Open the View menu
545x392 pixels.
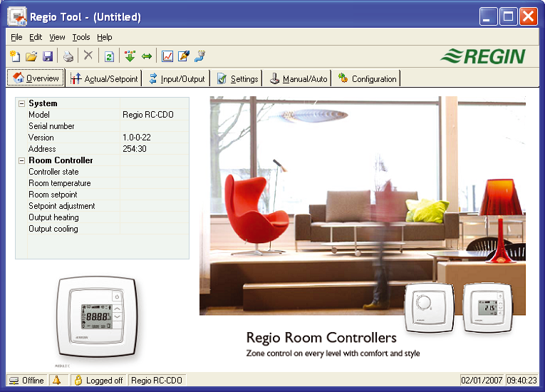coord(57,37)
